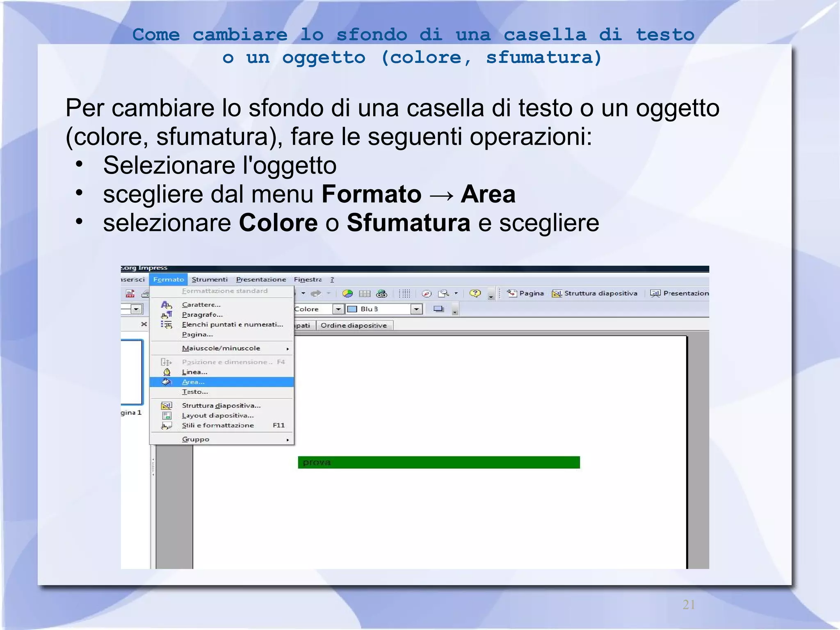
Task: Open the Finestra menu
Action: point(308,279)
